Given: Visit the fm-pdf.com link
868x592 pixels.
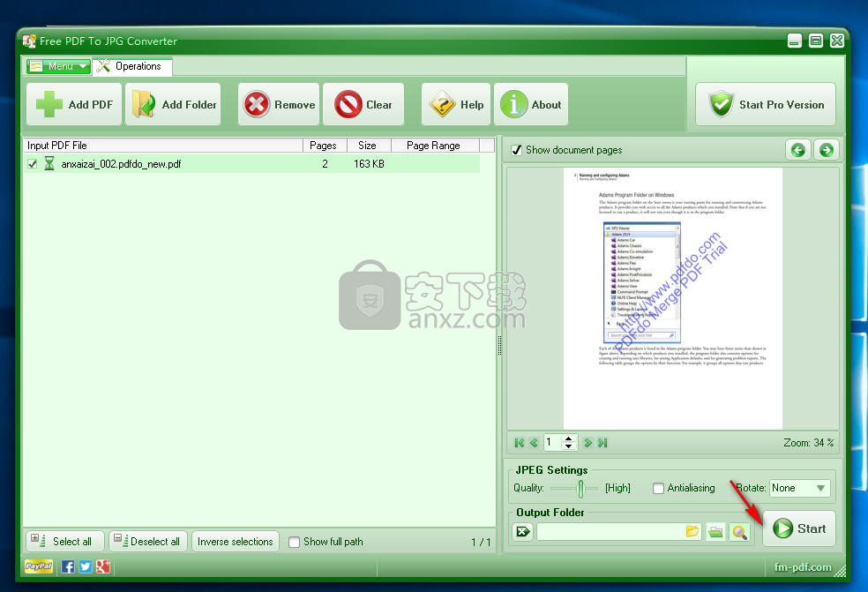Looking at the screenshot, I should (802, 567).
